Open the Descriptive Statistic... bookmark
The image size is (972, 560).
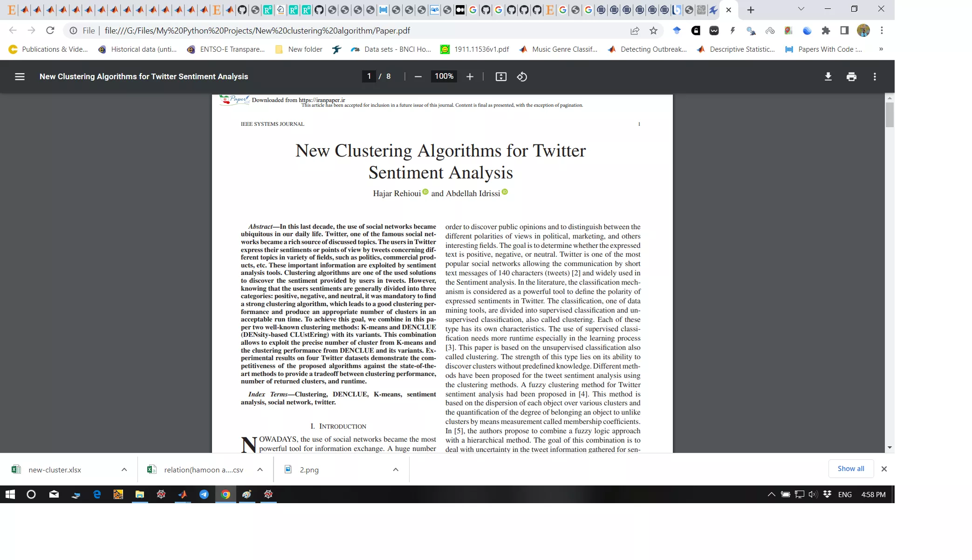tap(736, 49)
